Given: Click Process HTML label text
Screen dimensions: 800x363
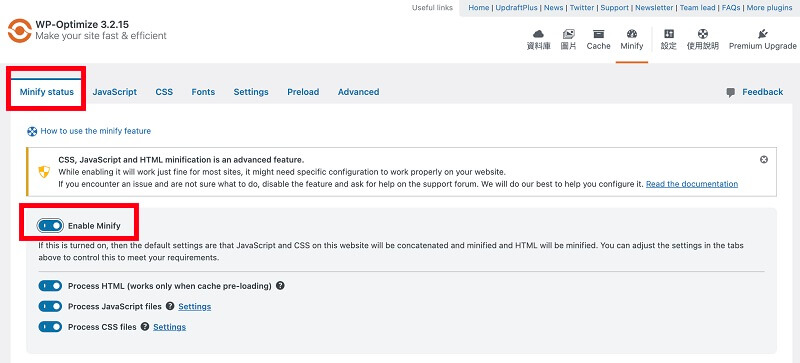Looking at the screenshot, I should (169, 286).
